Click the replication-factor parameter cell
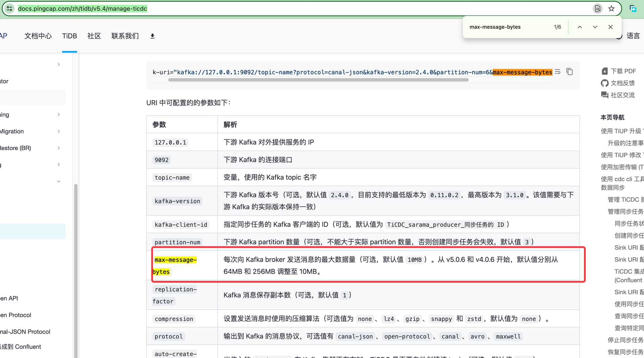The image size is (644, 358). pos(182,295)
